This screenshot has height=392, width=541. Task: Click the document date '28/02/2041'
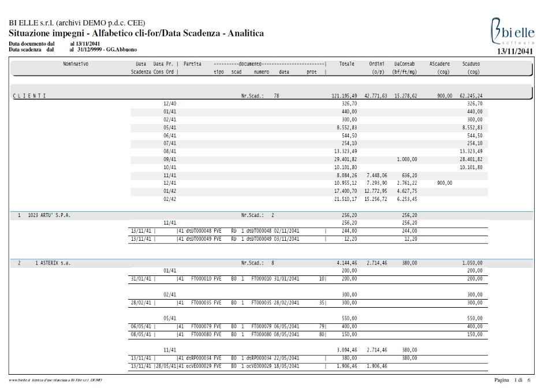287,303
